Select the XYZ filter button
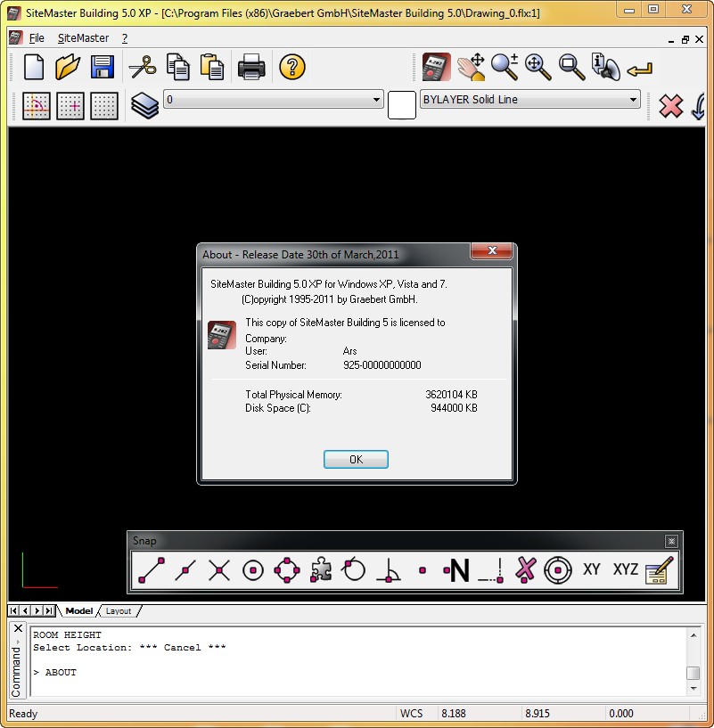 (x=626, y=569)
